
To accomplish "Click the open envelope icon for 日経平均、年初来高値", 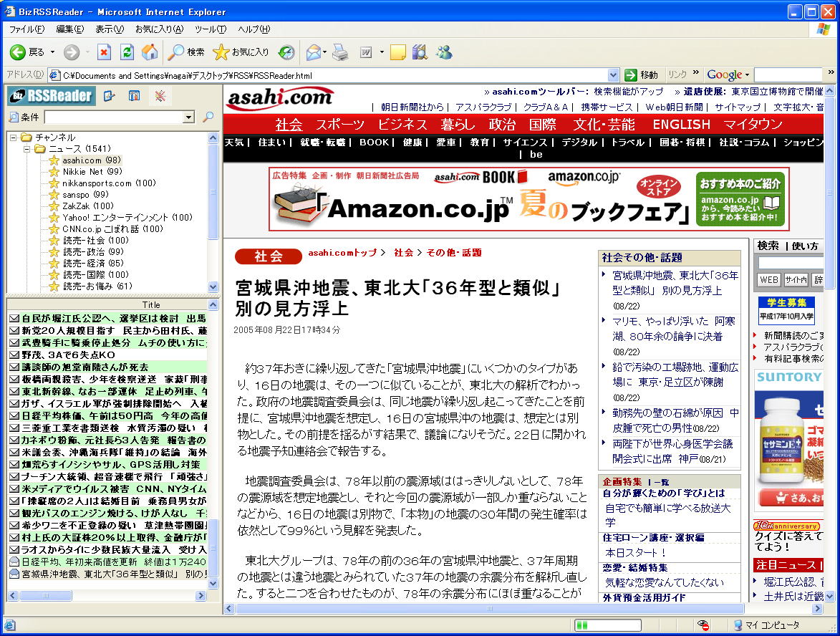I will (x=15, y=562).
